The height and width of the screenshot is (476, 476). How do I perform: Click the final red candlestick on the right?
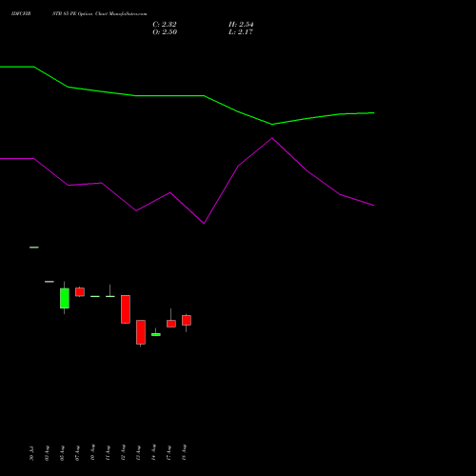pyautogui.click(x=187, y=320)
